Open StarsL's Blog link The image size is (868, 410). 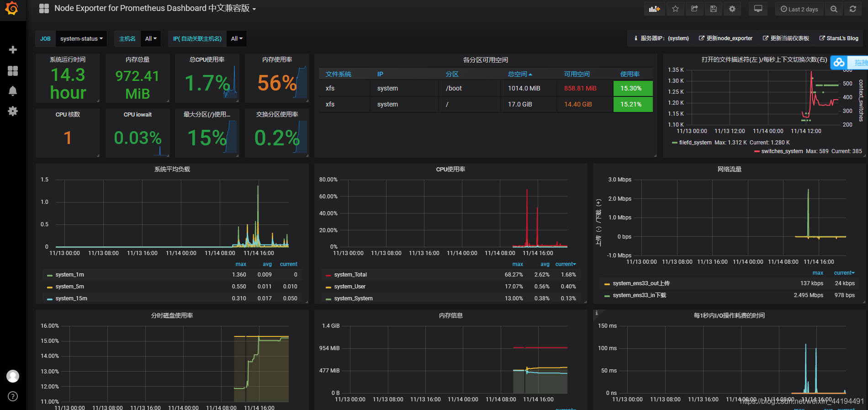click(839, 38)
